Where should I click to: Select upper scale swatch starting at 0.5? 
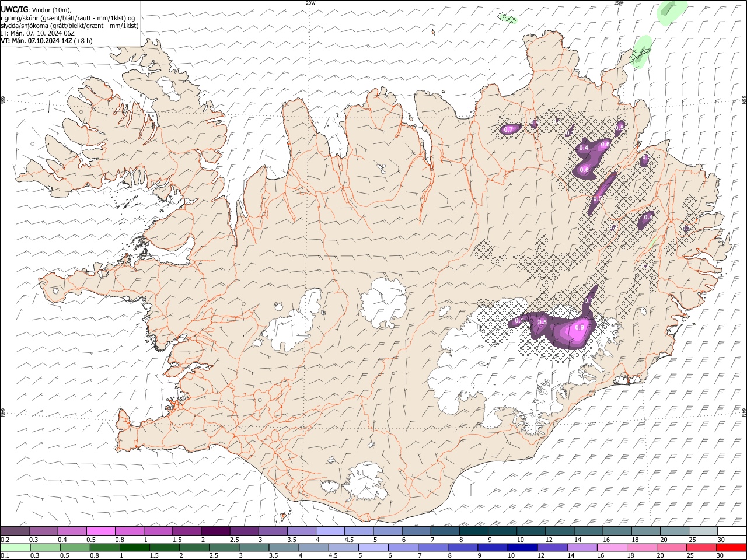(100, 531)
